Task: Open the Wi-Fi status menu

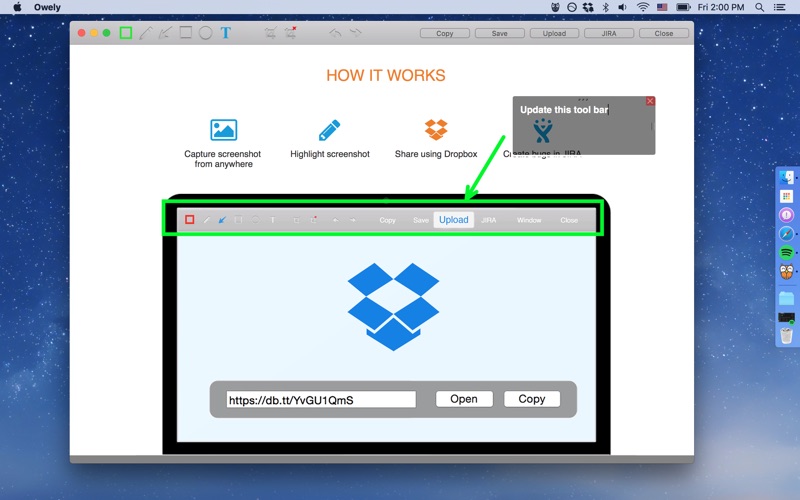Action: (643, 7)
